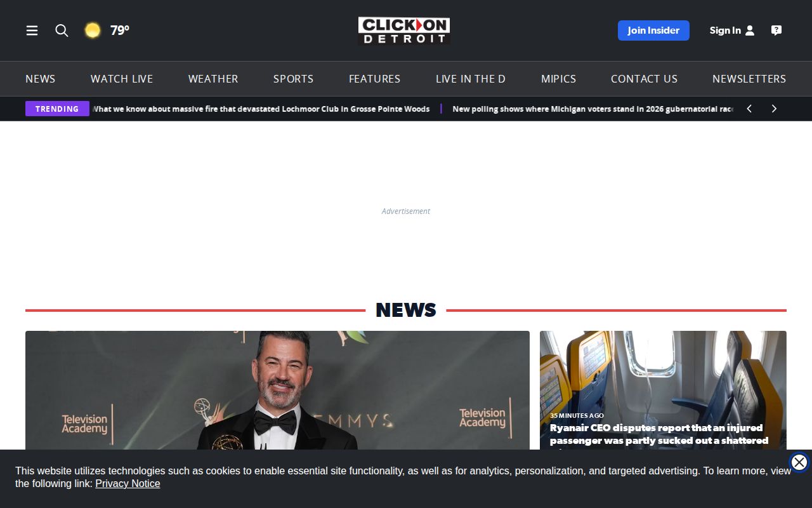
Task: Open the Privacy Notice link
Action: tap(128, 484)
